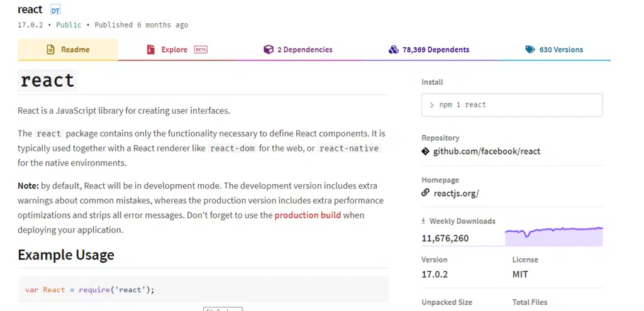Click the Public label under the title
644x311 pixels.
pyautogui.click(x=69, y=25)
